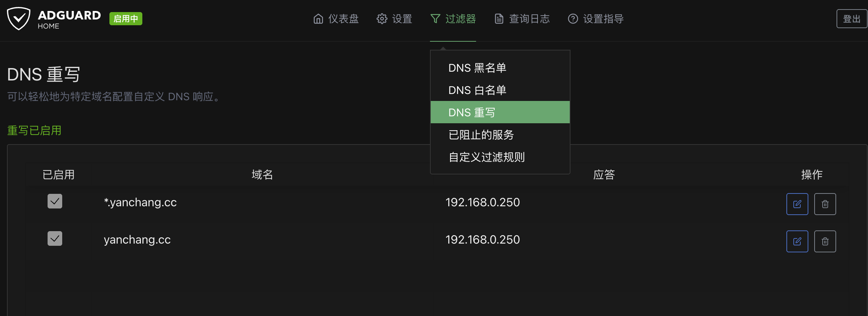868x316 pixels.
Task: Edit the *.yanchang.cc rewrite entry
Action: pos(797,204)
